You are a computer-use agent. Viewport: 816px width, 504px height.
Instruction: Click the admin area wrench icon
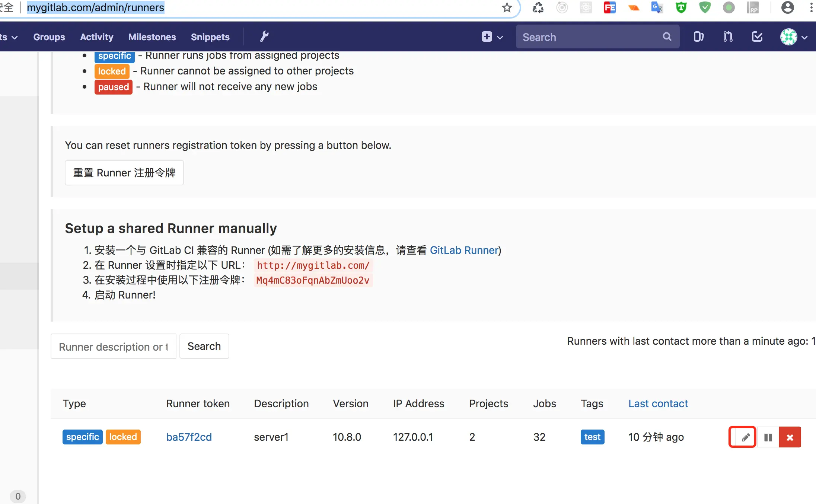click(264, 36)
